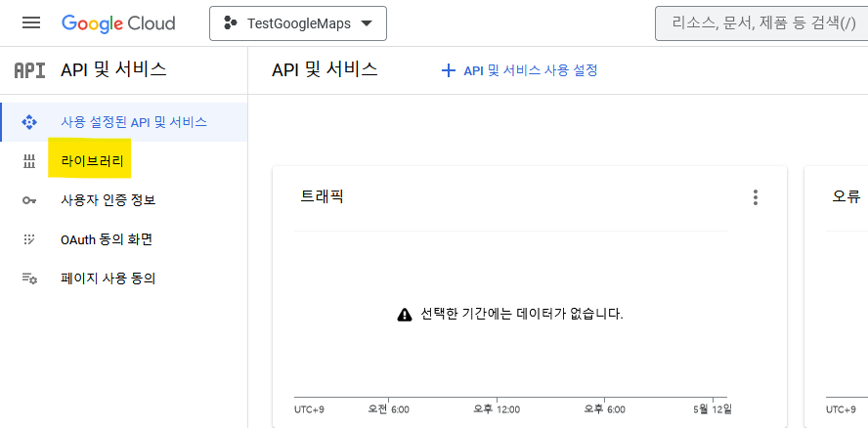The width and height of the screenshot is (868, 428).
Task: Click the 오후 6:00 axis label
Action: coord(604,409)
